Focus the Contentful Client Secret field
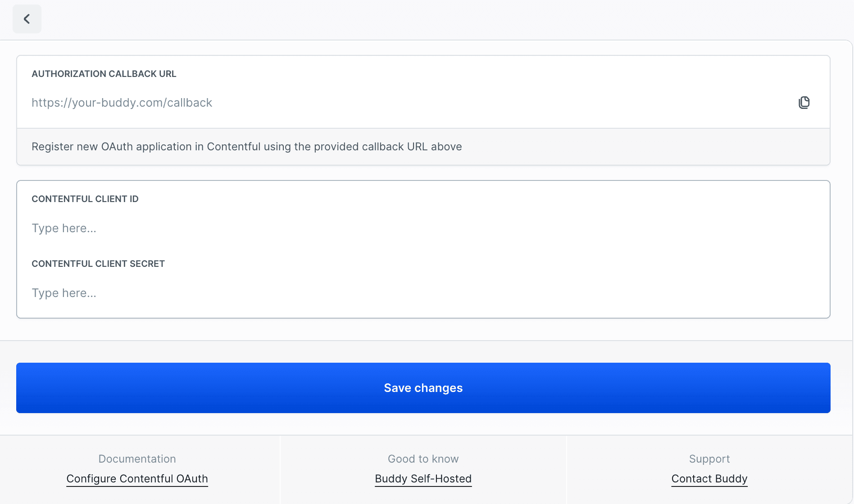 click(423, 293)
